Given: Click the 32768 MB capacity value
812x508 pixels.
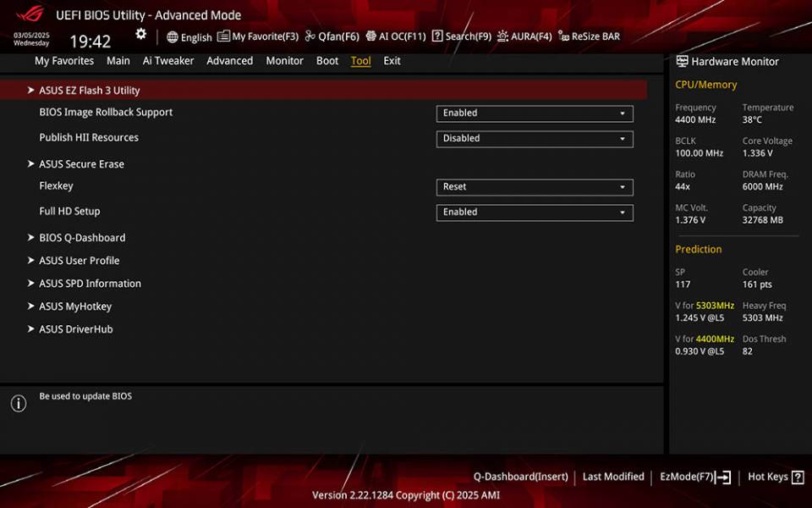Looking at the screenshot, I should click(762, 220).
